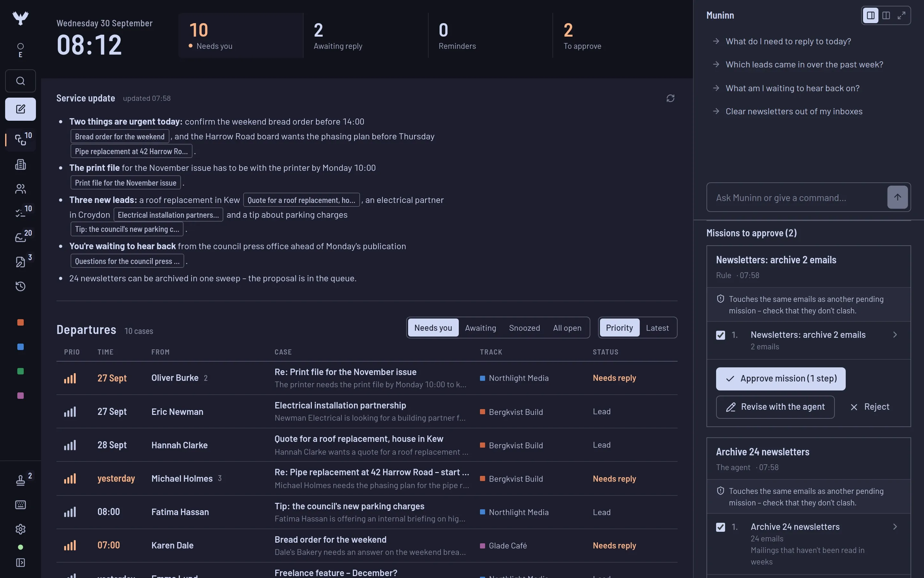The height and width of the screenshot is (578, 924).
Task: Open the documents building icon in sidebar
Action: pyautogui.click(x=20, y=164)
